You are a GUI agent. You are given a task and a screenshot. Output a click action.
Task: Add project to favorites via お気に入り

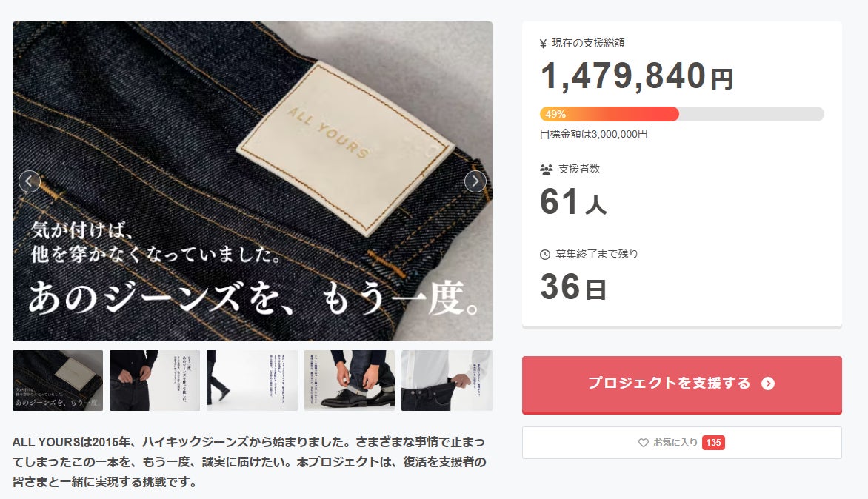tap(682, 443)
